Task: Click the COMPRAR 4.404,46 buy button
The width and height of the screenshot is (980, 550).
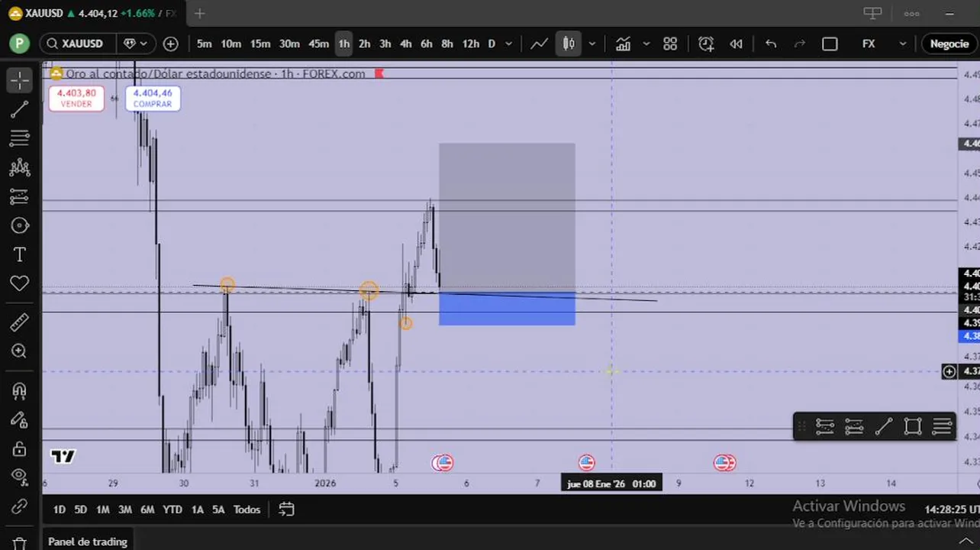Action: click(x=153, y=98)
